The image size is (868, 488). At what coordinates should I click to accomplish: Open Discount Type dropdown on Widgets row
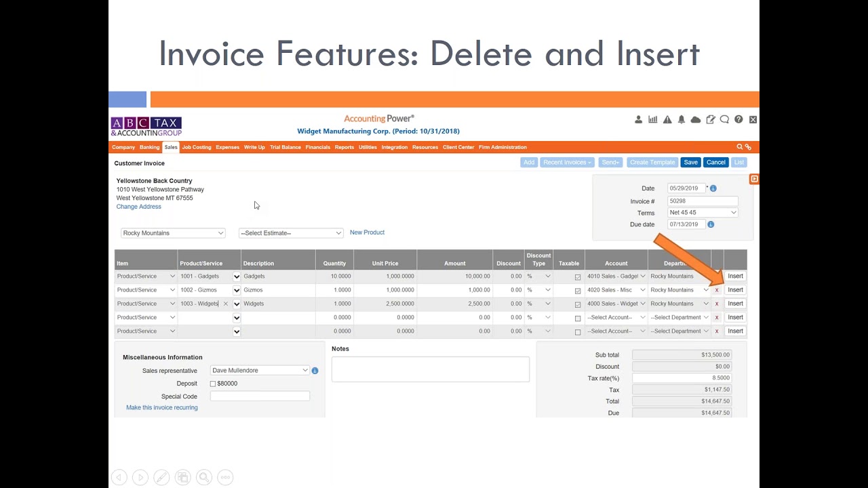click(x=539, y=304)
